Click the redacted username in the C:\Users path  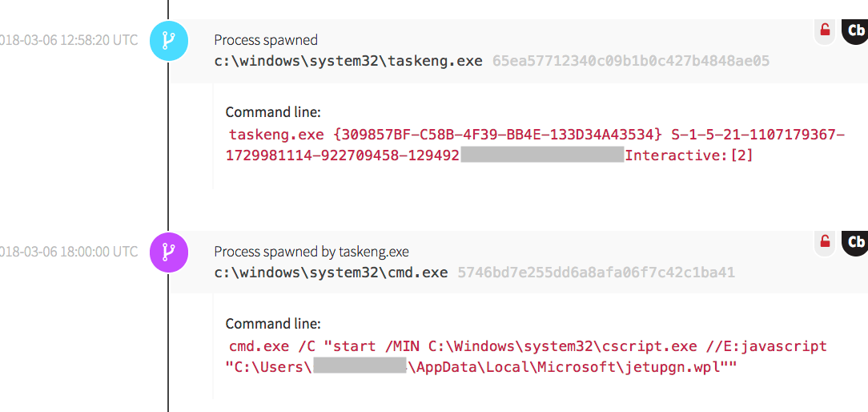coord(360,367)
